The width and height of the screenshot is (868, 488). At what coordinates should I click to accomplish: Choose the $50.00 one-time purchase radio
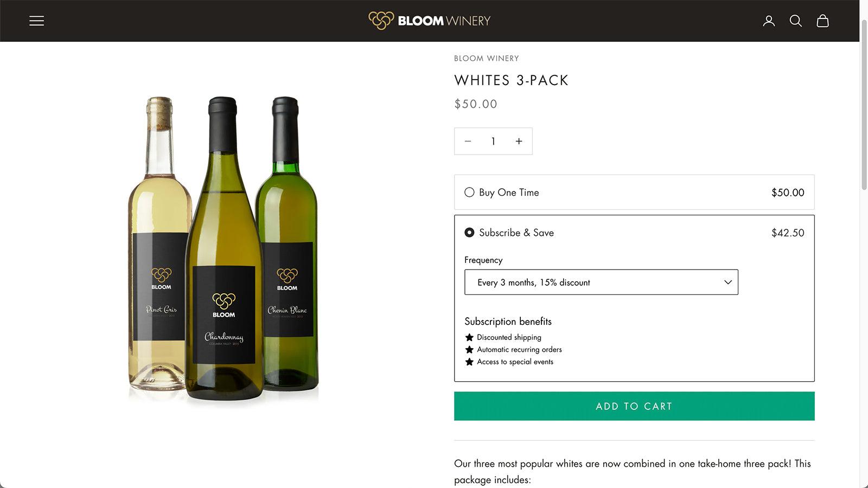coord(469,192)
